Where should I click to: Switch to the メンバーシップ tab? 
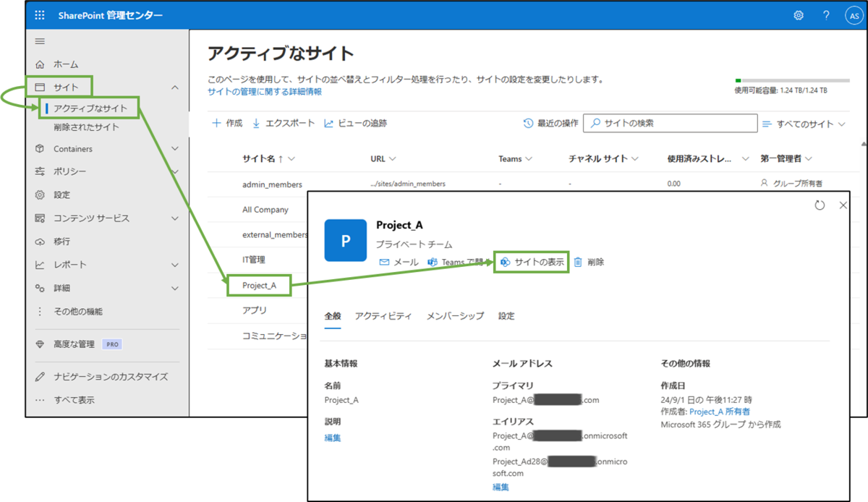pos(454,316)
